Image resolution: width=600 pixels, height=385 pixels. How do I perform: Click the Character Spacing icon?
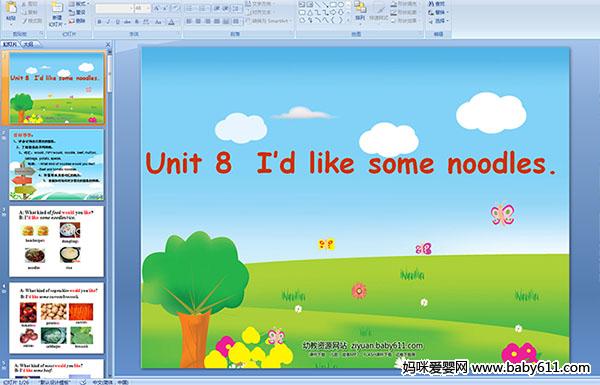point(147,22)
